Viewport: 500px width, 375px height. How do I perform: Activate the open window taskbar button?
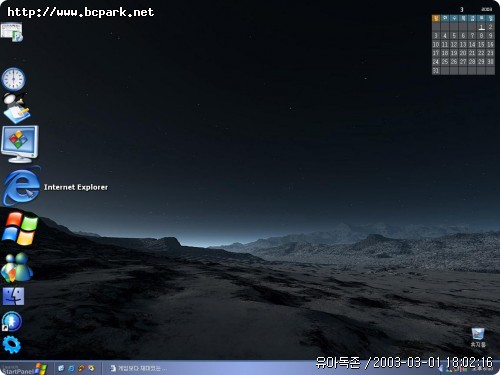click(x=138, y=368)
